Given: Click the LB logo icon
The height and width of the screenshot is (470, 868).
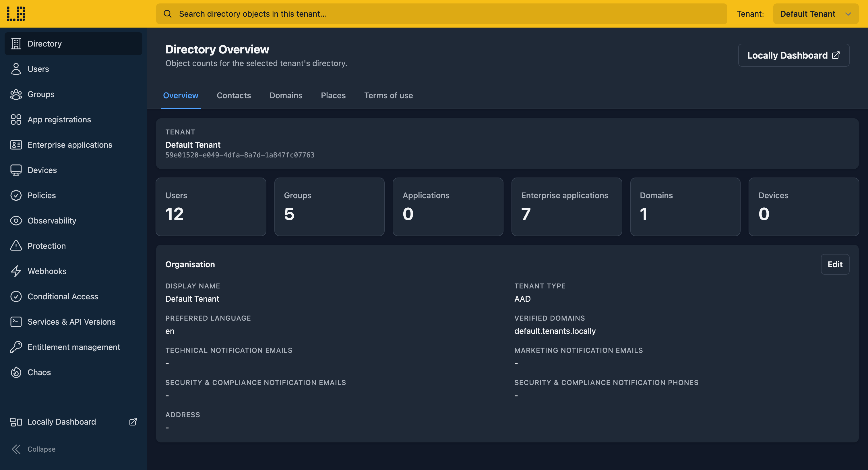Looking at the screenshot, I should pyautogui.click(x=16, y=14).
